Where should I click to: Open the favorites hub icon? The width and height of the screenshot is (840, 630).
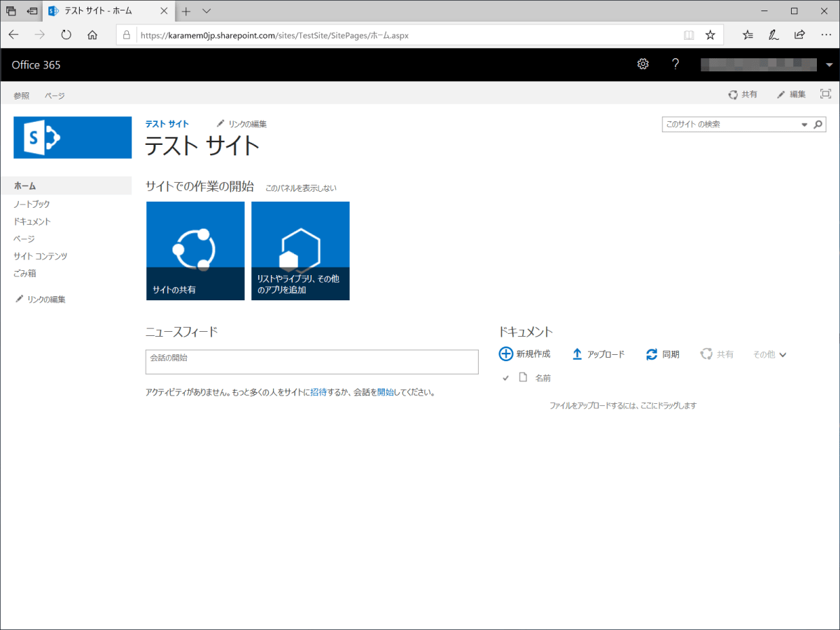(748, 35)
